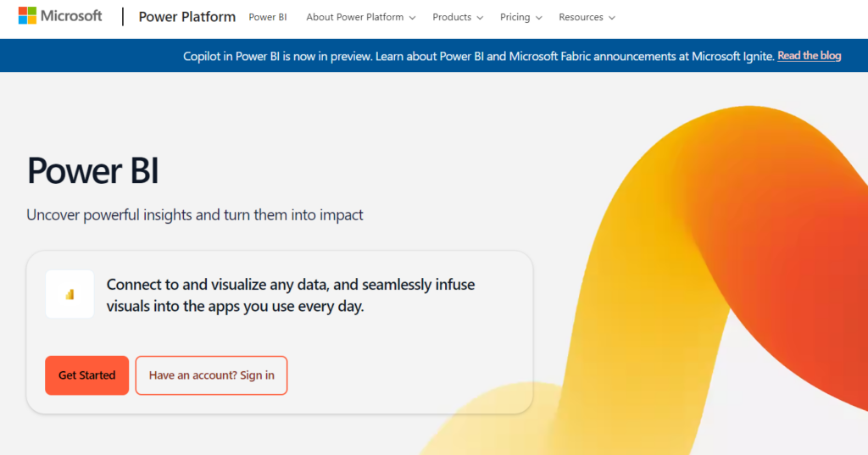Click the 'Connect to and visualize any data' text
Image resolution: width=868 pixels, height=455 pixels.
(x=291, y=295)
